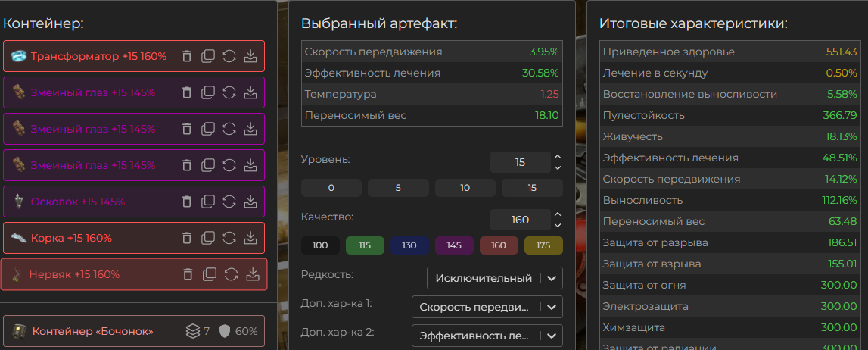Duplicate the Трансформатор +15 160% artifact
This screenshot has height=350, width=868.
(x=208, y=56)
